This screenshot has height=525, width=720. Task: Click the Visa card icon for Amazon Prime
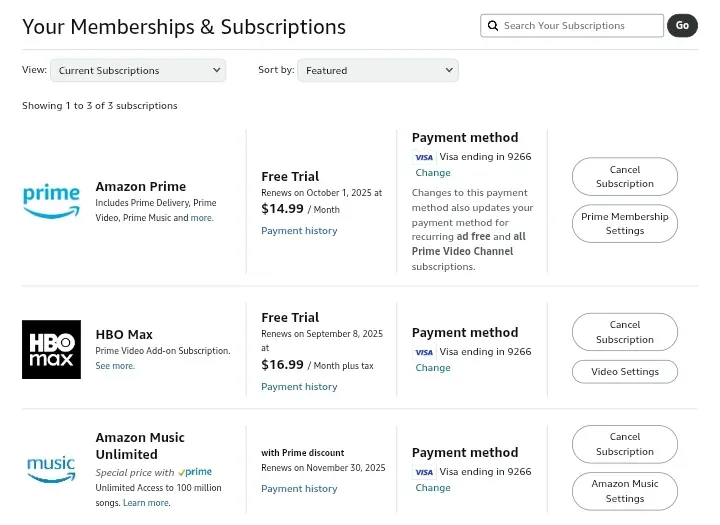(424, 157)
